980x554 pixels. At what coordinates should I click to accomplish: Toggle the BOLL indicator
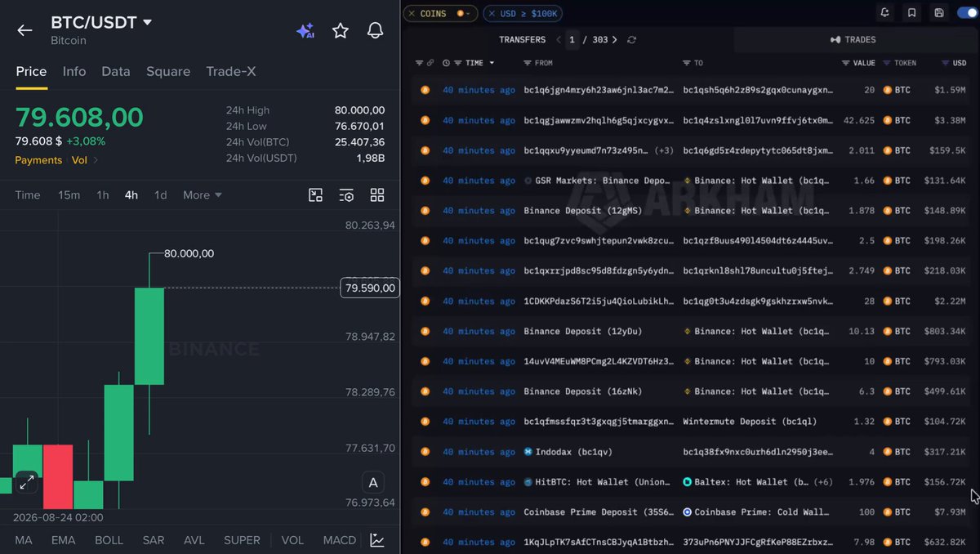(109, 540)
